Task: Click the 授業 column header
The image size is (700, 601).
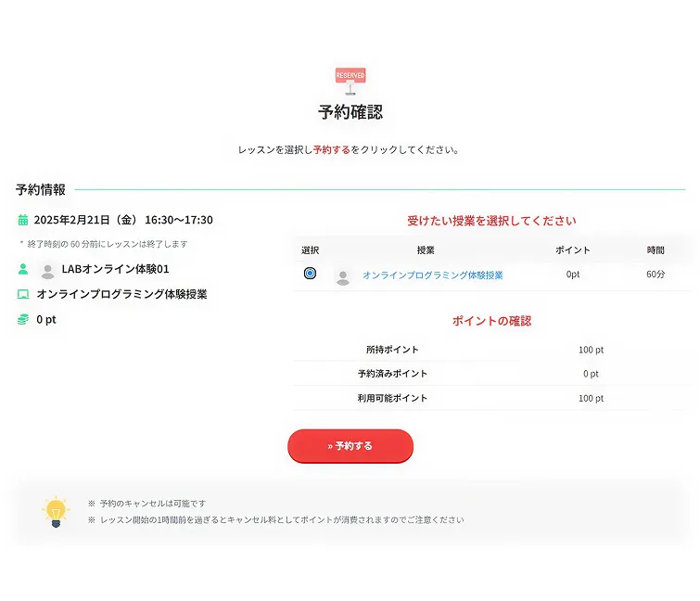Action: pyautogui.click(x=426, y=249)
